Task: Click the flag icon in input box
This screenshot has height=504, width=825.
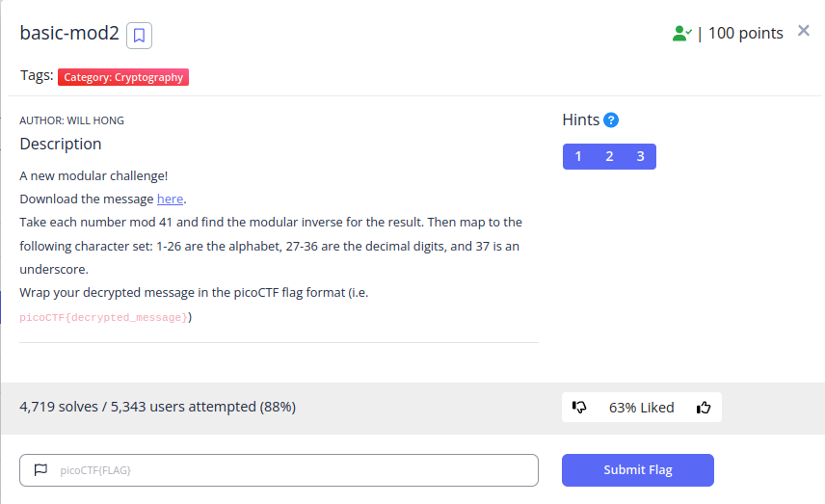Action: click(40, 470)
